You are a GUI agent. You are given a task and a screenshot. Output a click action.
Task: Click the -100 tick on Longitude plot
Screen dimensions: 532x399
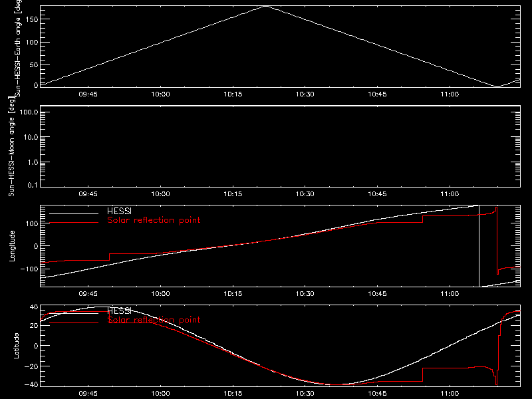(x=29, y=269)
